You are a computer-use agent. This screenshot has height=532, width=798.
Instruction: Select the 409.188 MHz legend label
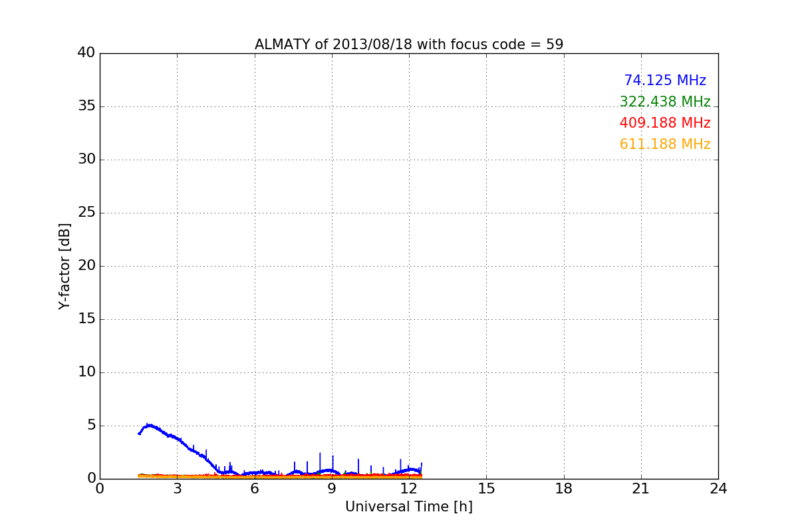point(665,123)
